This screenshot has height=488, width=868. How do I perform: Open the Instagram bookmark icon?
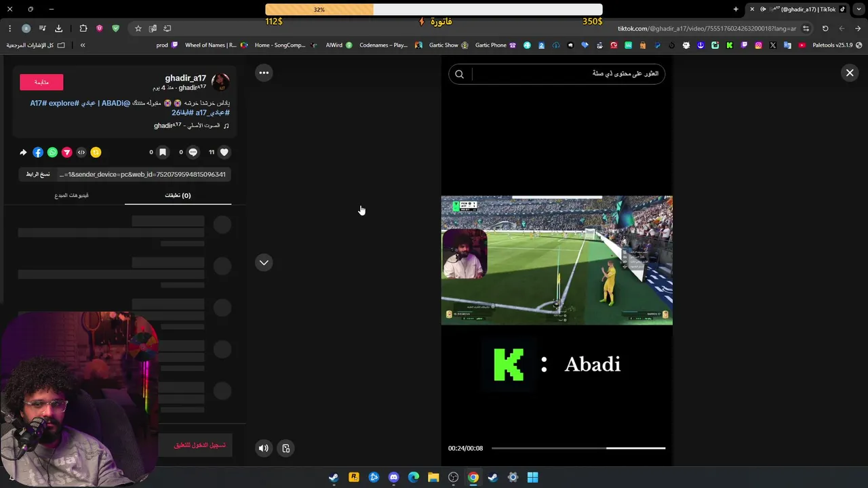[758, 45]
